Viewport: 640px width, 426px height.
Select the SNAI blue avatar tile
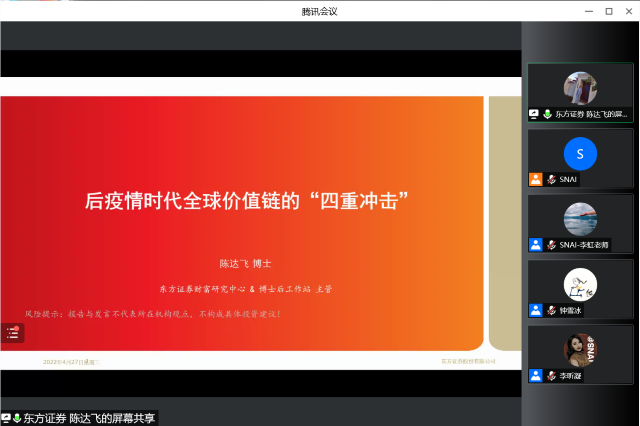580,153
